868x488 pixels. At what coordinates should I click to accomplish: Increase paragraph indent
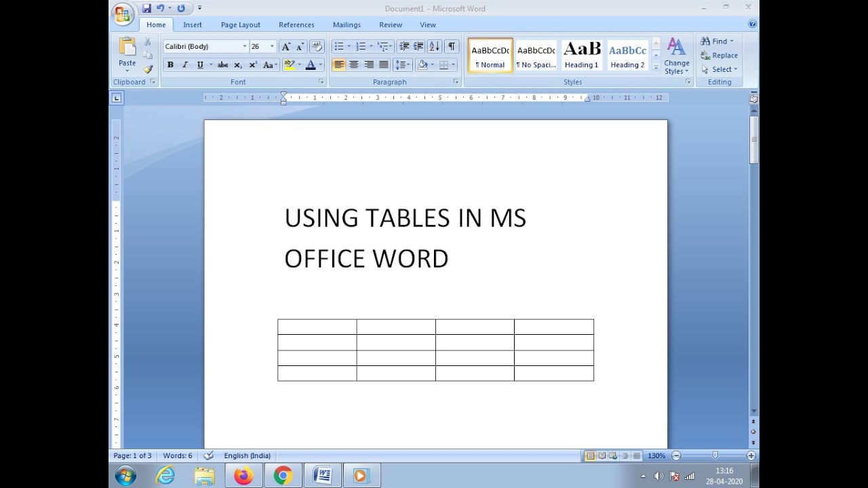point(418,46)
